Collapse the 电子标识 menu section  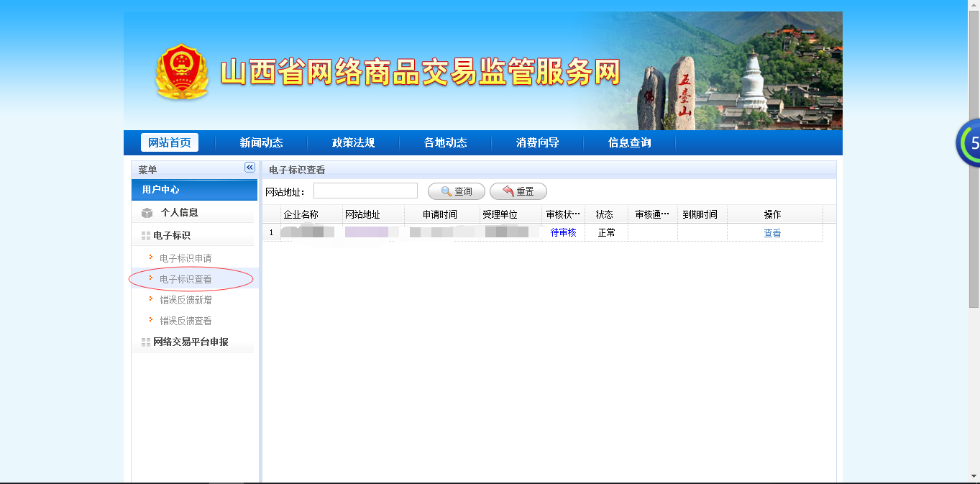[x=172, y=236]
